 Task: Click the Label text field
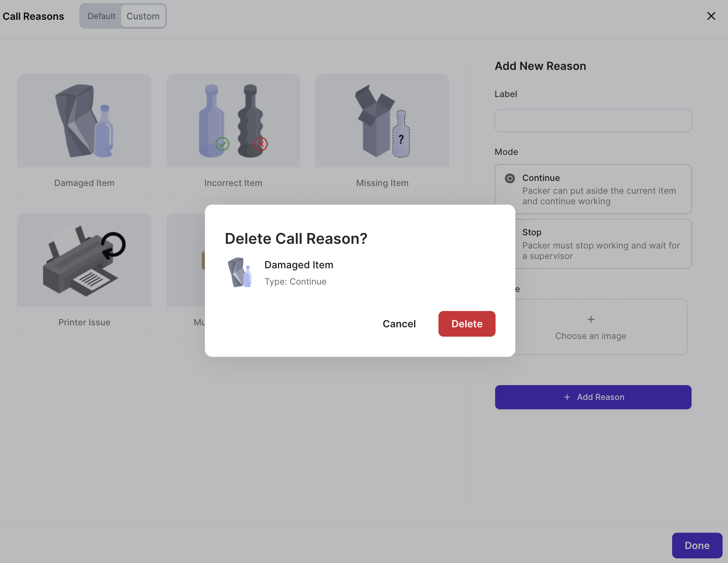[x=593, y=120]
